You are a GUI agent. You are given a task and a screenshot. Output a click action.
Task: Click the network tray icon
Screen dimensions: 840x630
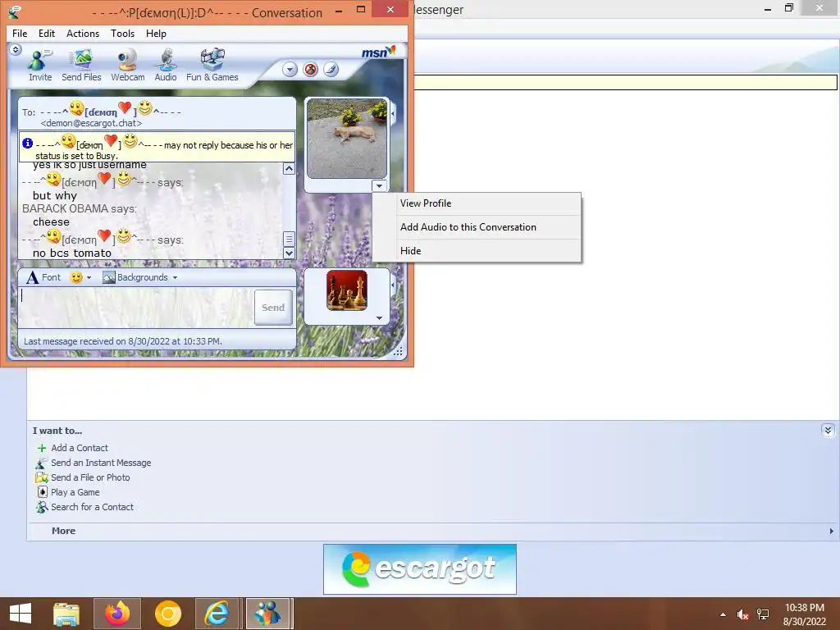(x=763, y=614)
